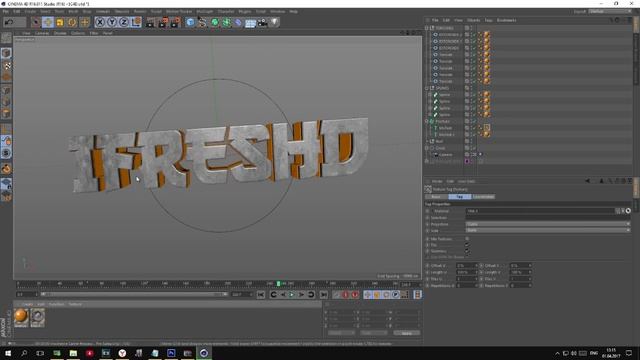
Task: Click the Make Editable icon
Action: click(x=6, y=38)
